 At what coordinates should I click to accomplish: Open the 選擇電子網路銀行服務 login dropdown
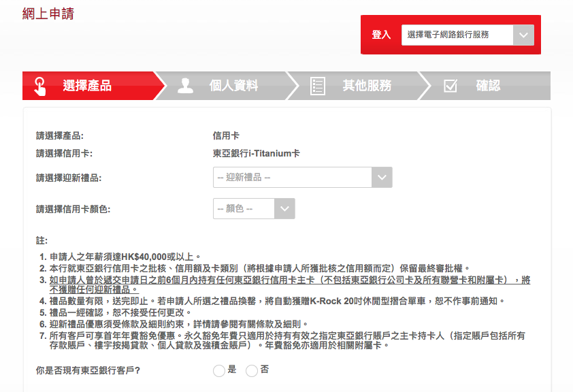pyautogui.click(x=457, y=35)
